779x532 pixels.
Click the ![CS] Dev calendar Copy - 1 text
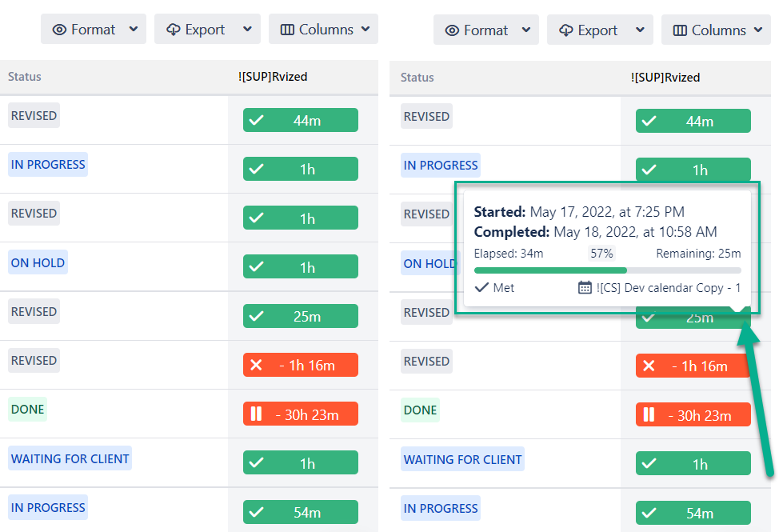[669, 288]
